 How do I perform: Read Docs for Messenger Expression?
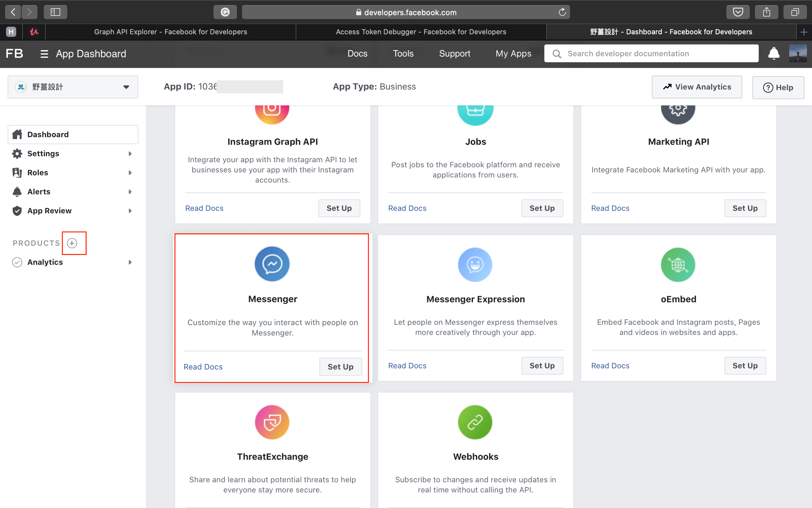407,366
